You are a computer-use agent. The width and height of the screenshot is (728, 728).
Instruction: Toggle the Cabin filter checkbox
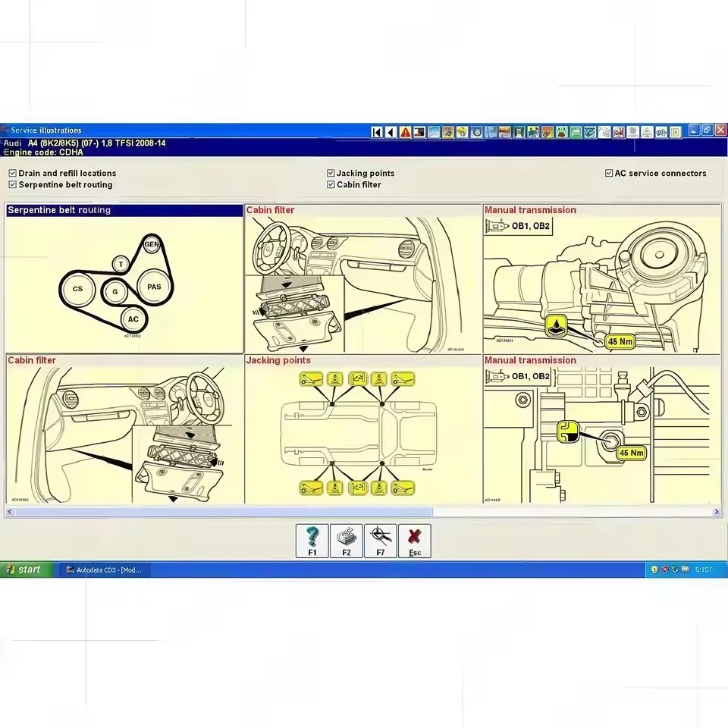tap(331, 185)
